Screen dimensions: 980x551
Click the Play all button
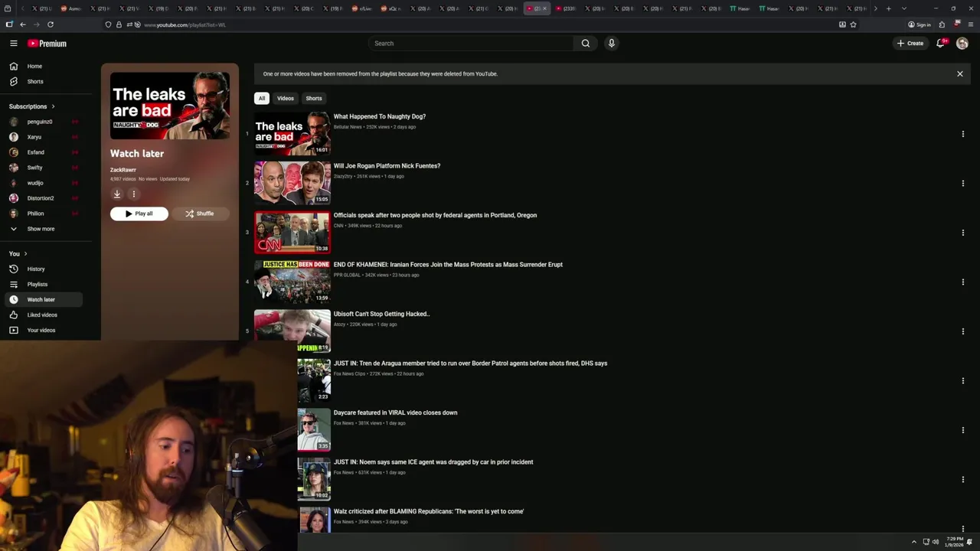[x=139, y=214]
